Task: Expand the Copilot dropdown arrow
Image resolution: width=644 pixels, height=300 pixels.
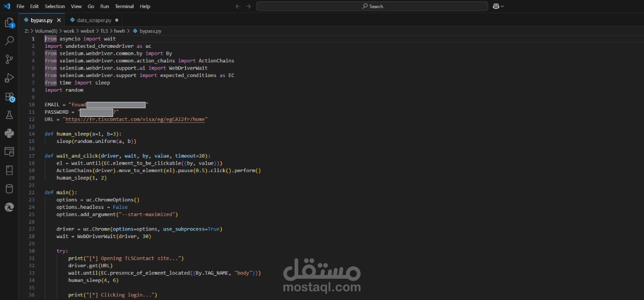Action: [502, 6]
